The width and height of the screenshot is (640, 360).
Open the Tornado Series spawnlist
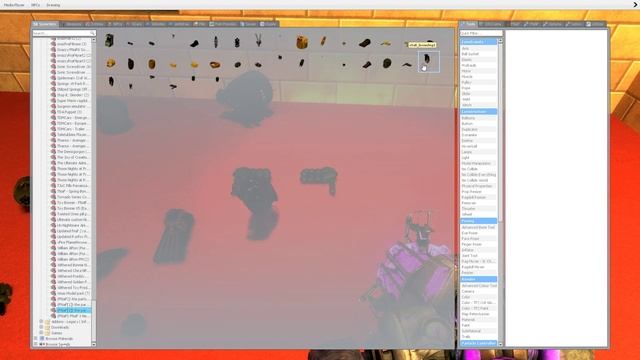coord(70,197)
